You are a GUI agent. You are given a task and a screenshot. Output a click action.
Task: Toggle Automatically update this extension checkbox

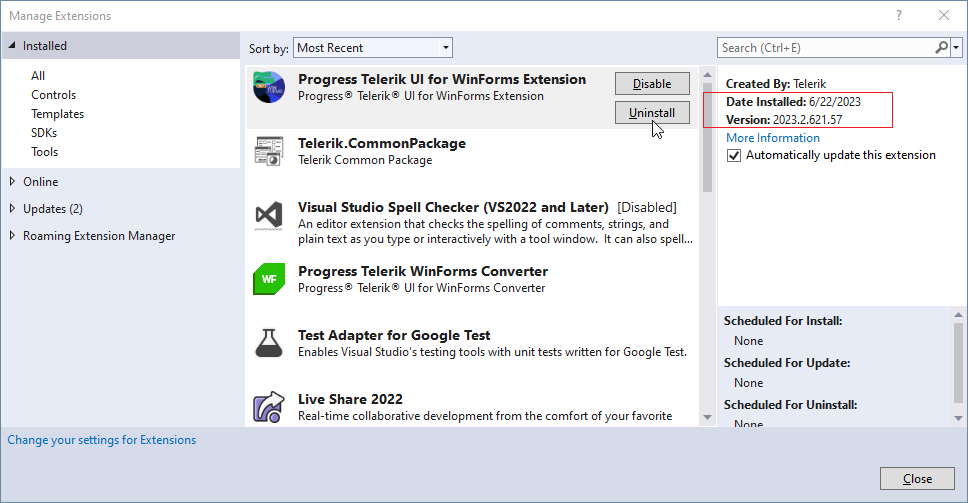(x=733, y=156)
